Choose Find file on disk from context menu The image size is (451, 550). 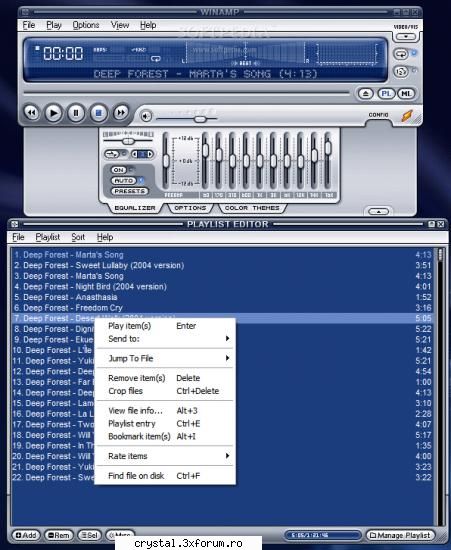[x=165, y=476]
